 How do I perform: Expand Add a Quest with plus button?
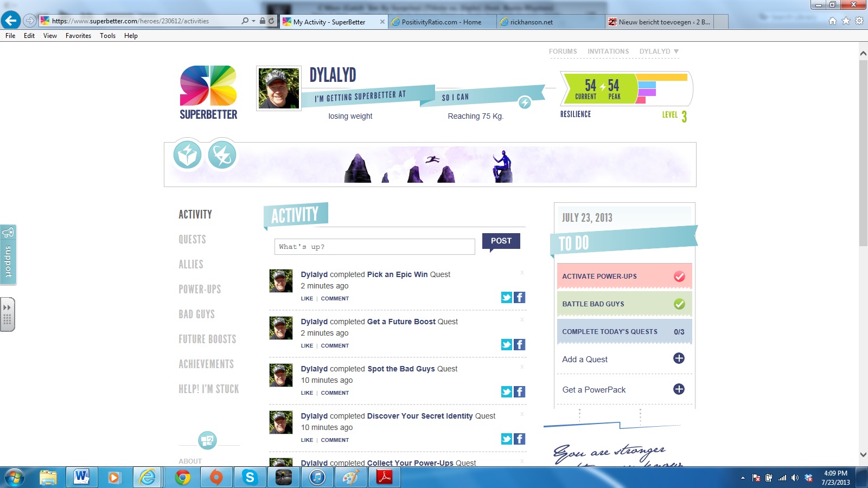(x=679, y=358)
